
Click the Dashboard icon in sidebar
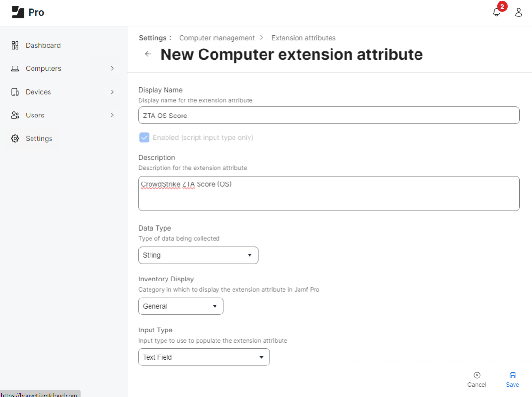pos(15,45)
